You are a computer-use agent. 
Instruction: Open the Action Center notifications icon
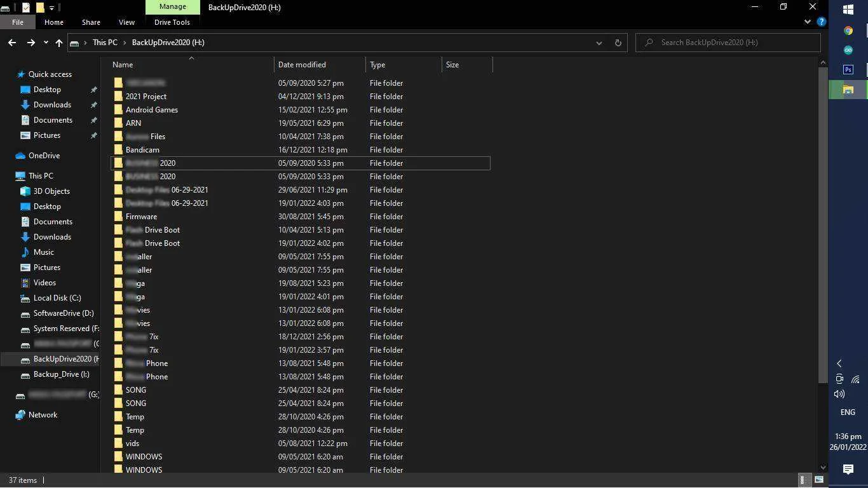pos(848,469)
